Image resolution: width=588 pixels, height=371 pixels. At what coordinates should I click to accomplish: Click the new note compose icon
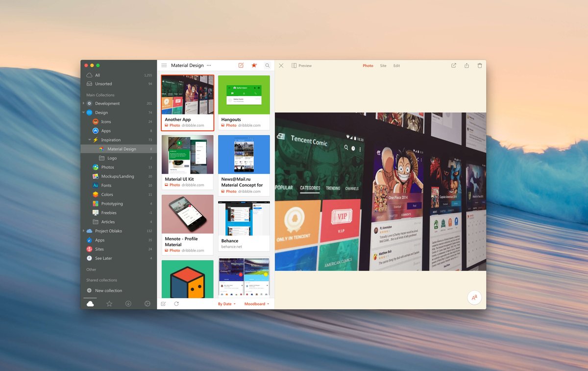pyautogui.click(x=241, y=65)
